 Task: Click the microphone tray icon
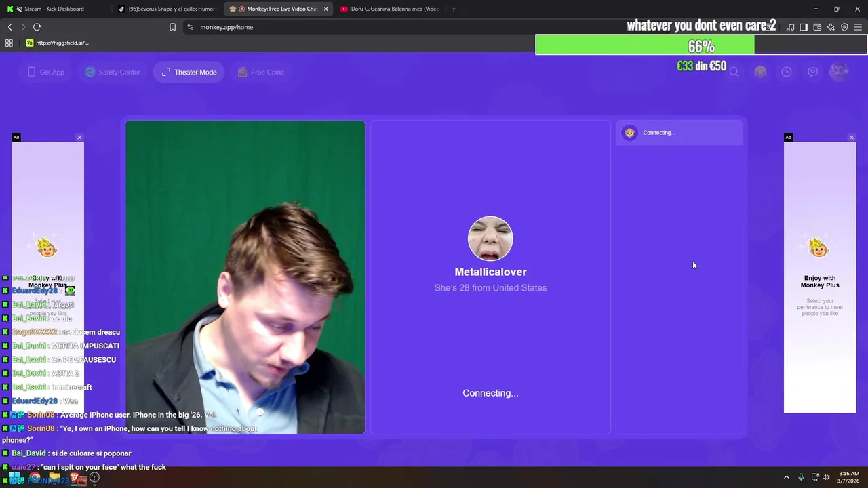point(801,477)
